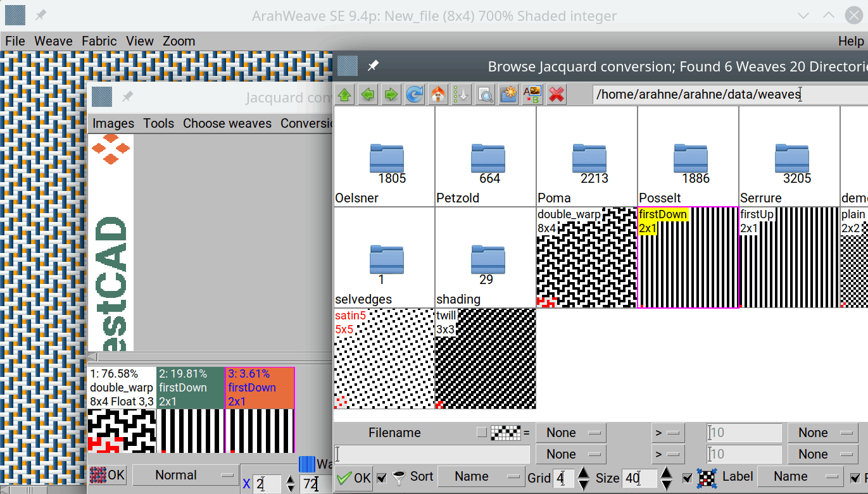Screen dimensions: 868x494
Task: Increase Size value with stepper arrows
Action: [x=667, y=472]
